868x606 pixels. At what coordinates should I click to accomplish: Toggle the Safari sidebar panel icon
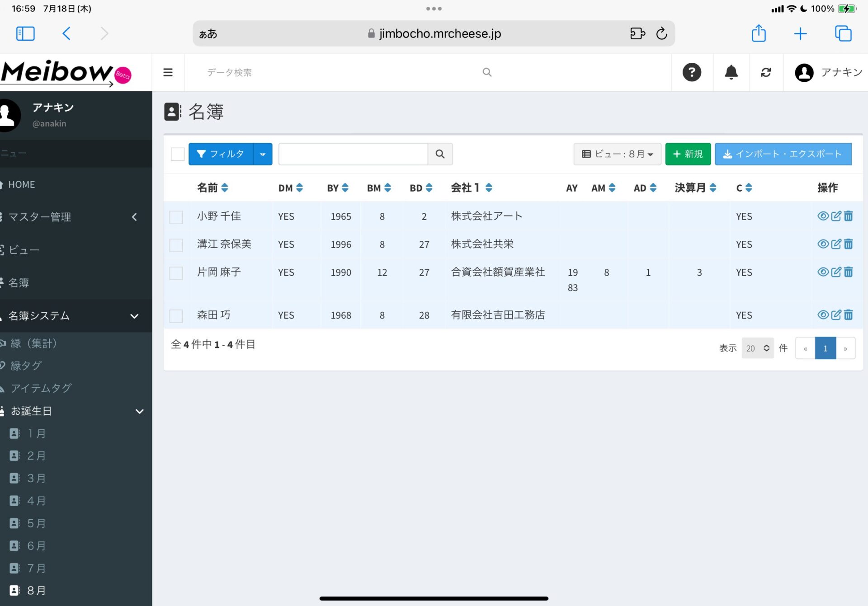[25, 33]
